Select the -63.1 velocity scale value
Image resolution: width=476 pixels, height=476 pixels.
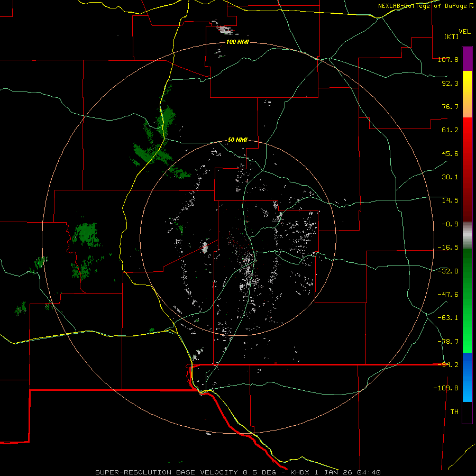click(448, 318)
